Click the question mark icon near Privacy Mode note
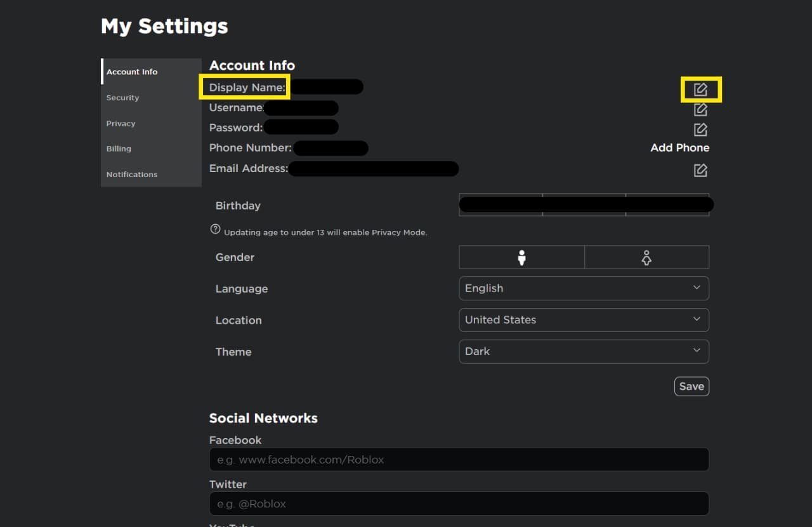812x527 pixels. pyautogui.click(x=215, y=229)
